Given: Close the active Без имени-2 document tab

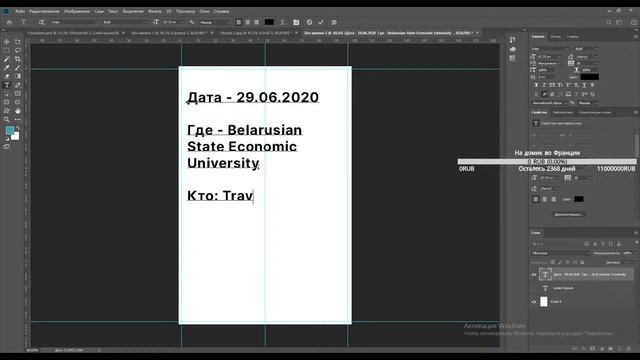Looking at the screenshot, I should [478, 33].
